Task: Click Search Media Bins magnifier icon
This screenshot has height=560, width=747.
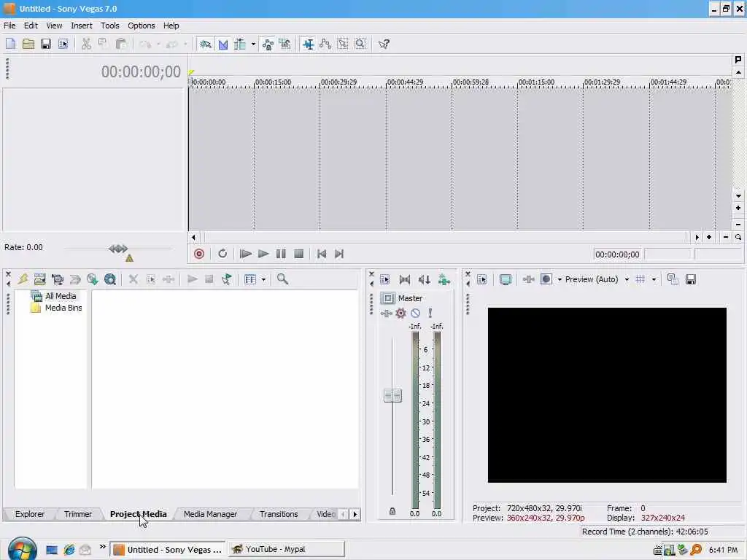Action: (282, 279)
